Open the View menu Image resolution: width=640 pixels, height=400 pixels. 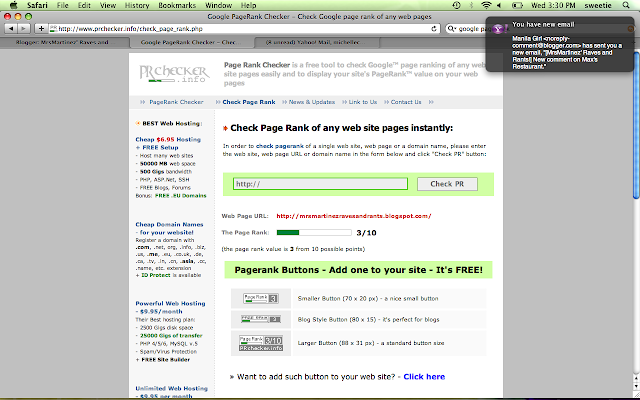point(108,5)
